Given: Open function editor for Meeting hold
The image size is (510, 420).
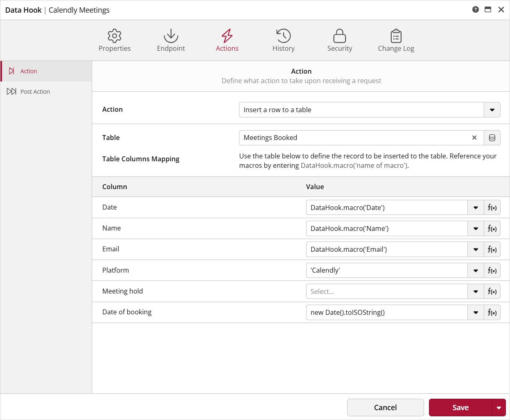Looking at the screenshot, I should 492,291.
